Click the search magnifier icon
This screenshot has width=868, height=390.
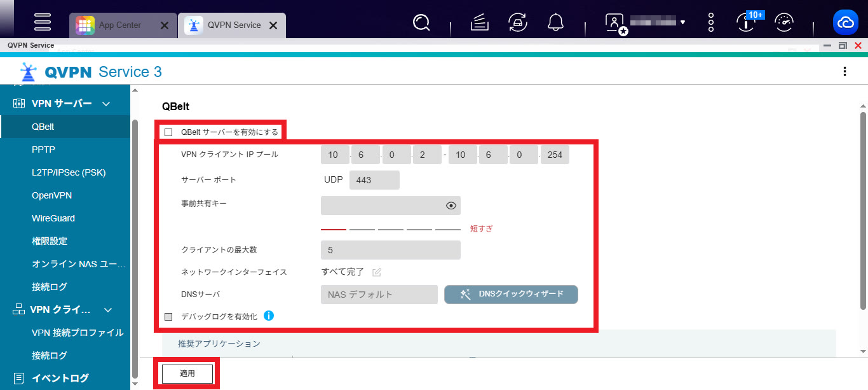tap(421, 23)
